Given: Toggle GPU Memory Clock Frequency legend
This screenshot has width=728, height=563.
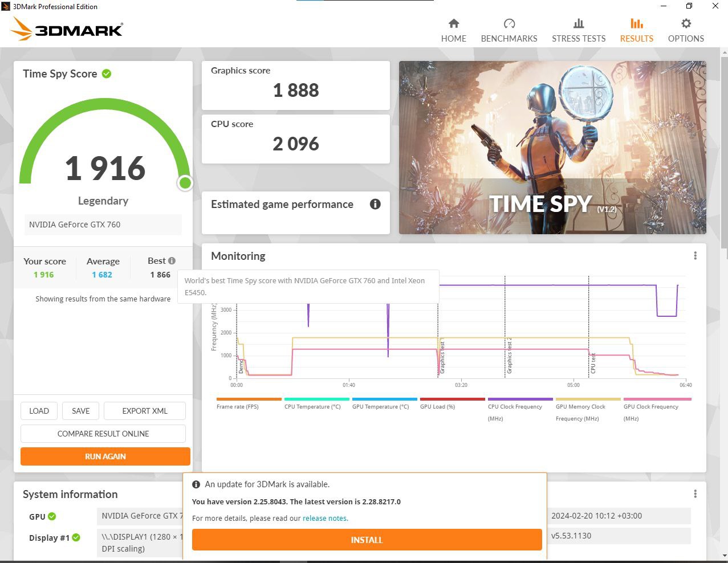Looking at the screenshot, I should pyautogui.click(x=588, y=410).
